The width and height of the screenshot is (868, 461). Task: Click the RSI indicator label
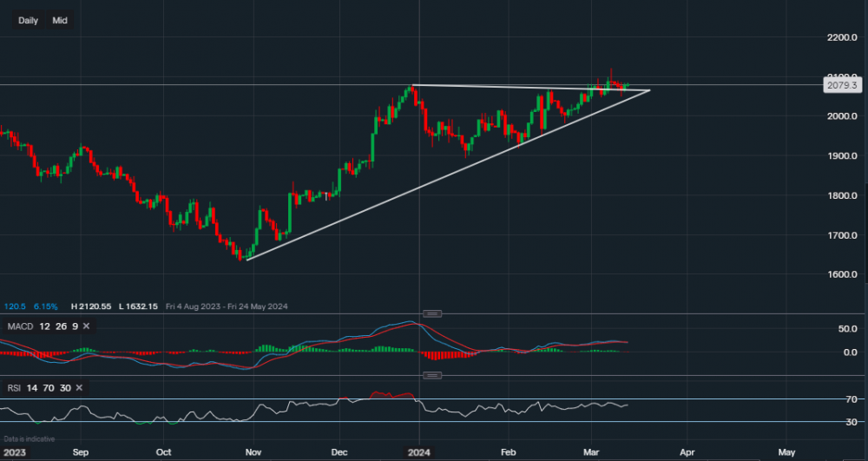pyautogui.click(x=13, y=386)
